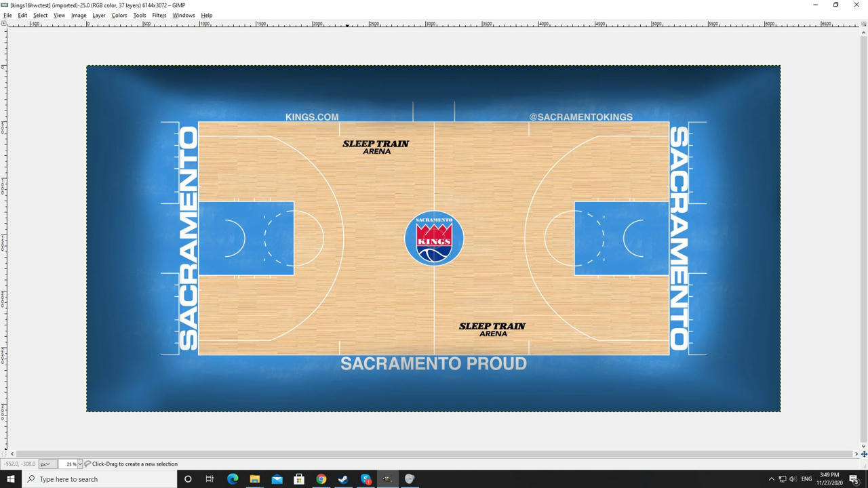
Task: Open network settings from system tray
Action: (x=782, y=479)
